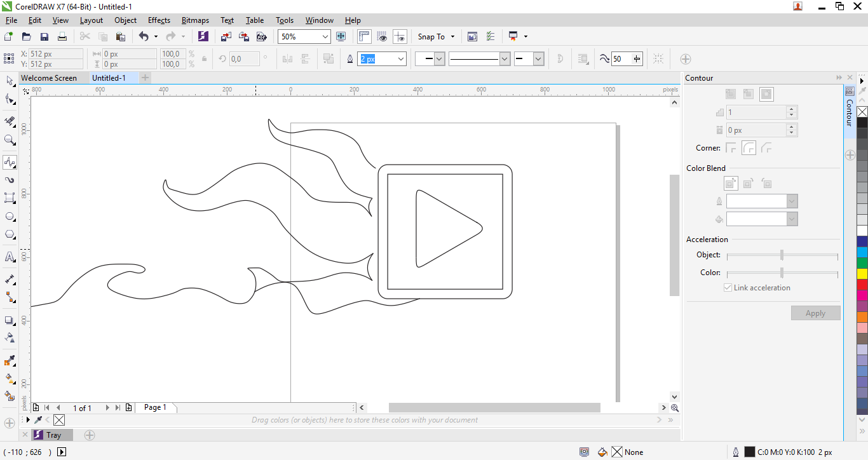Choose linear contour color blend
The height and width of the screenshot is (460, 868).
[x=731, y=184]
